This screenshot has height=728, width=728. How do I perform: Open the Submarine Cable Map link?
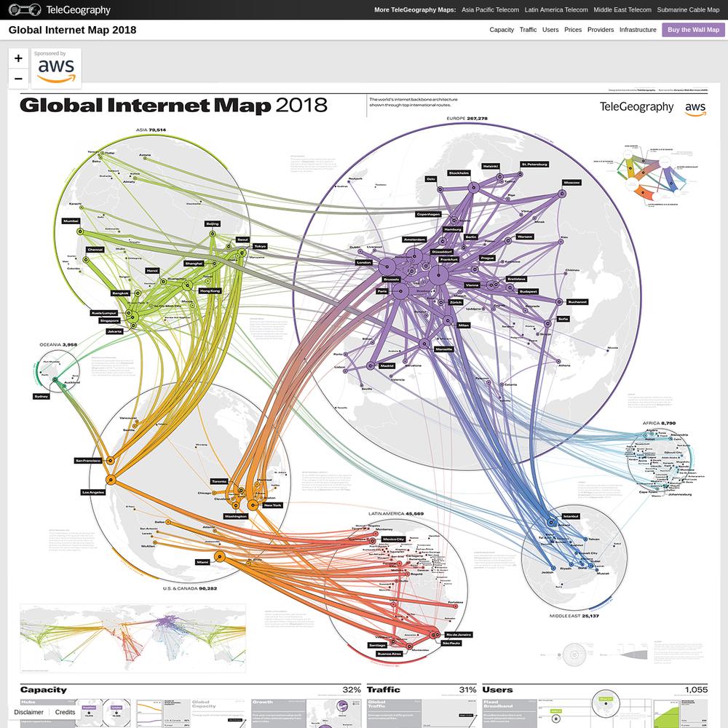click(688, 9)
